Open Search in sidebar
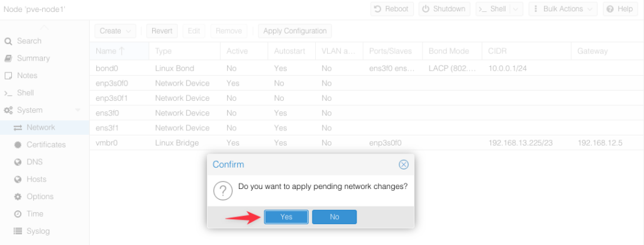Image resolution: width=644 pixels, height=245 pixels. point(45,41)
